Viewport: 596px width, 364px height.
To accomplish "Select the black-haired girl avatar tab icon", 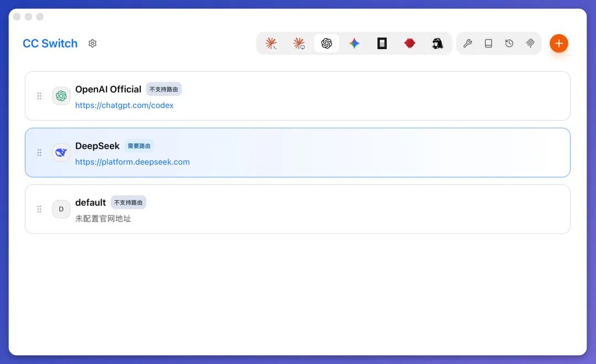I will pyautogui.click(x=438, y=44).
